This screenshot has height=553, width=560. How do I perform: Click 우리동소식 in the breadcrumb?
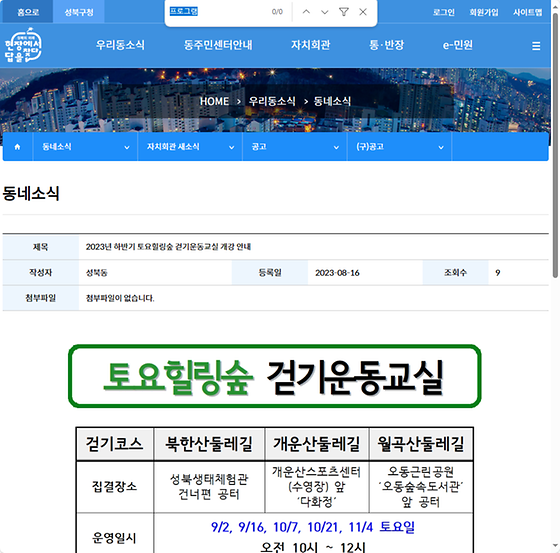click(x=272, y=101)
